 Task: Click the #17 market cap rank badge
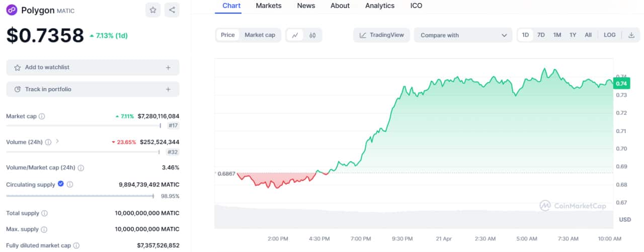click(x=173, y=125)
